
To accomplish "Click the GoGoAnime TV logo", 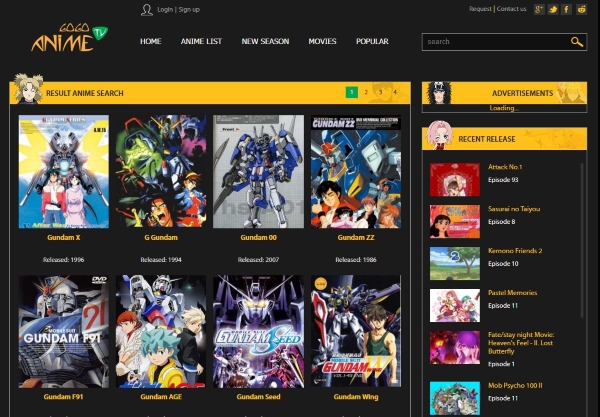I will click(x=68, y=38).
